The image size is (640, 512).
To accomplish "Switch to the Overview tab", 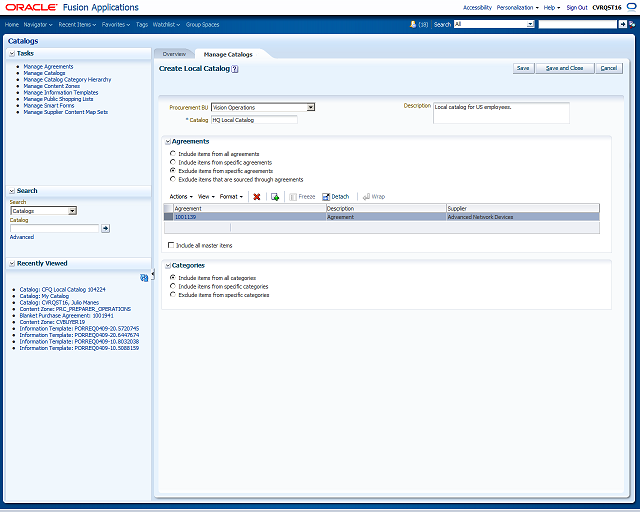I will pyautogui.click(x=174, y=54).
